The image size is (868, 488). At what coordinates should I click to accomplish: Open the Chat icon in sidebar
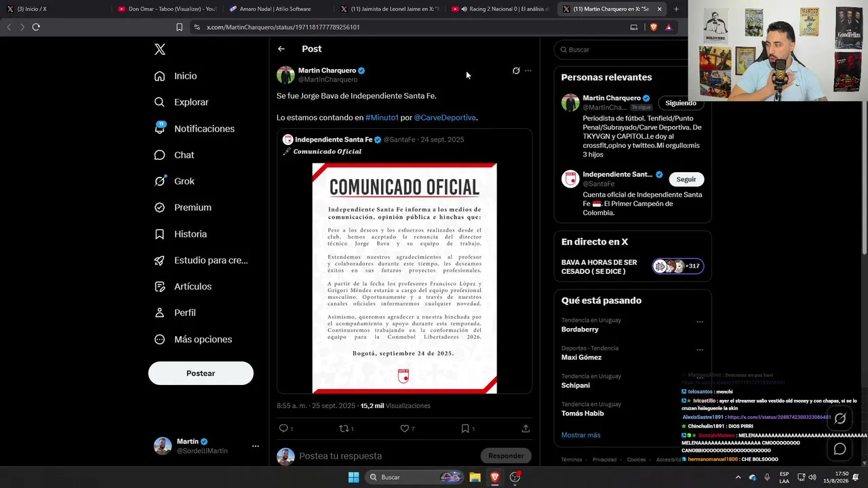tap(159, 155)
